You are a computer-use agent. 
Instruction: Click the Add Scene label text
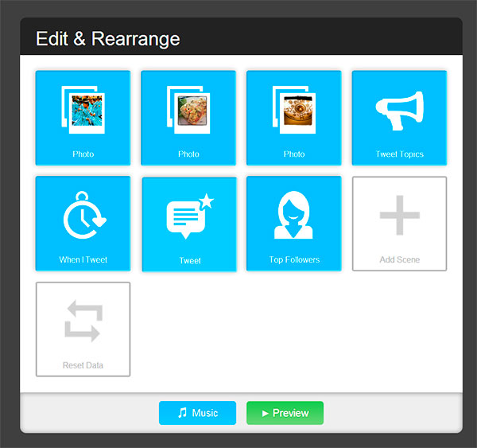coord(399,259)
